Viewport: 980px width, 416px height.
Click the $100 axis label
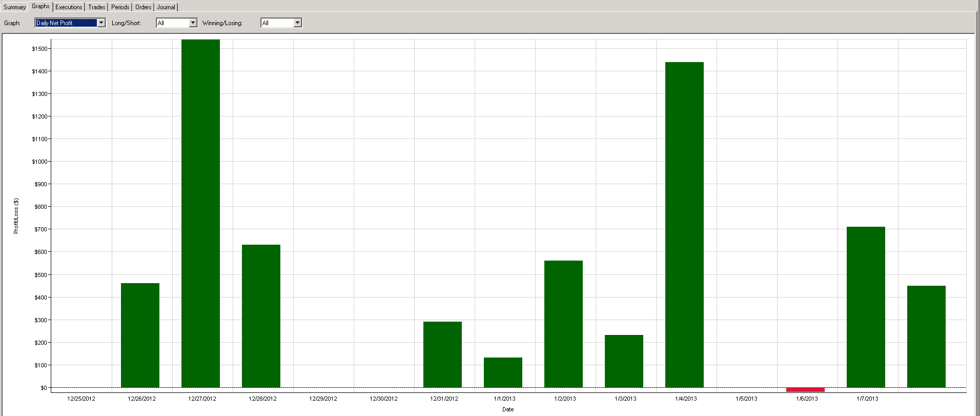pyautogui.click(x=41, y=365)
